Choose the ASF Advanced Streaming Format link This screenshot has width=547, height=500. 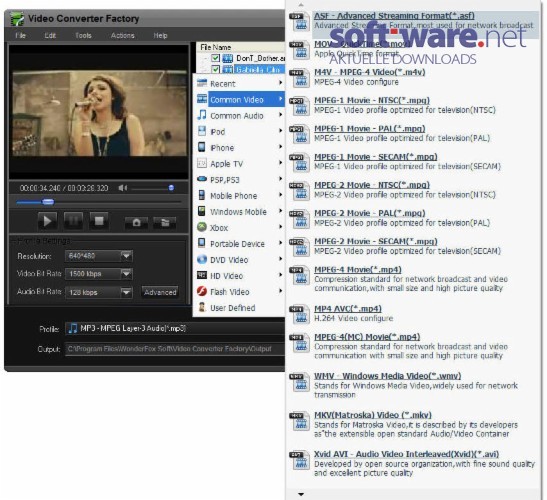tap(394, 16)
